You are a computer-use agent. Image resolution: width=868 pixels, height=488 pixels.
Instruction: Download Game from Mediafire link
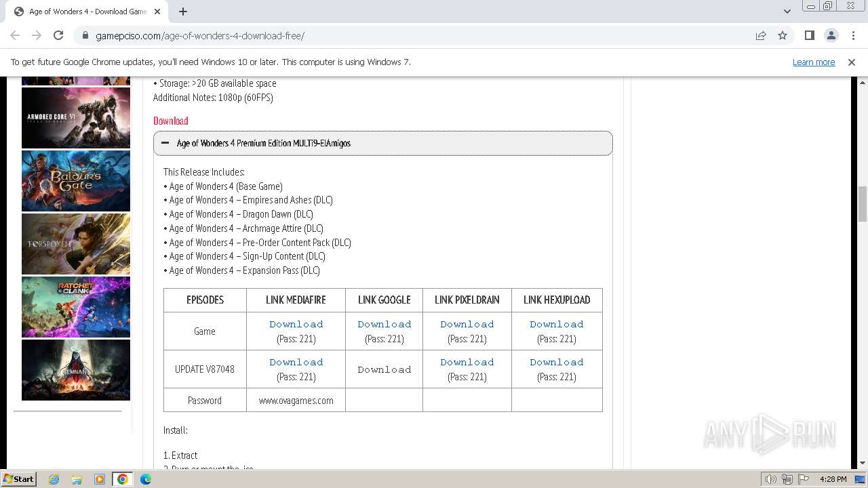[296, 324]
